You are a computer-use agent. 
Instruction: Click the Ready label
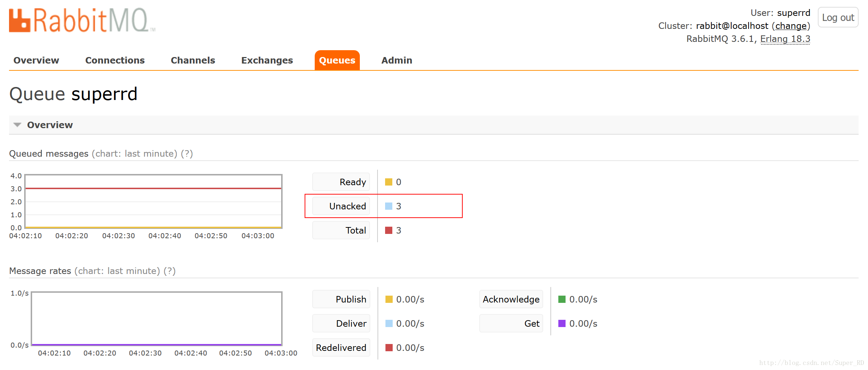[341, 182]
